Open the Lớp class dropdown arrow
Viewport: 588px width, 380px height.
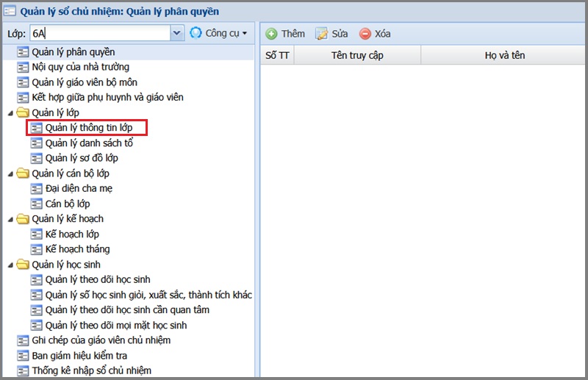pos(176,33)
